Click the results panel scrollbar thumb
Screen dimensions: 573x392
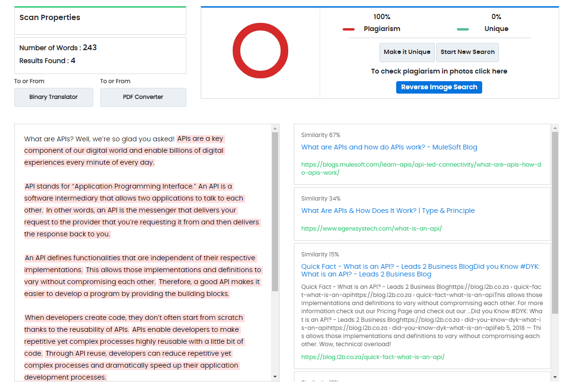(555, 222)
